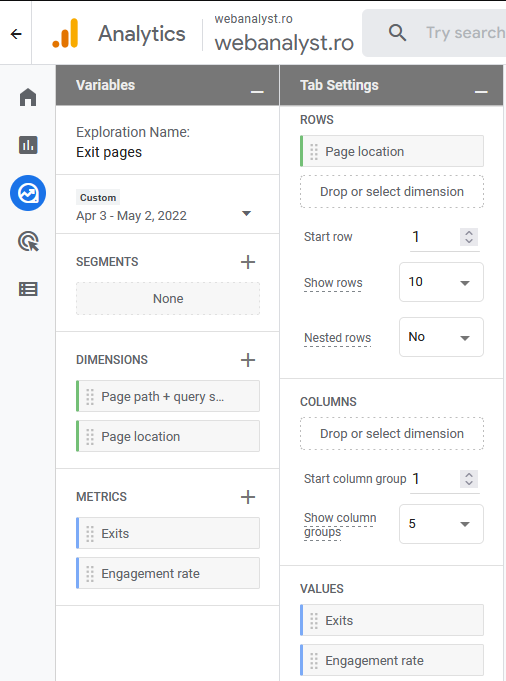Add a new dimension with plus icon
This screenshot has height=681, width=506.
pos(248,360)
